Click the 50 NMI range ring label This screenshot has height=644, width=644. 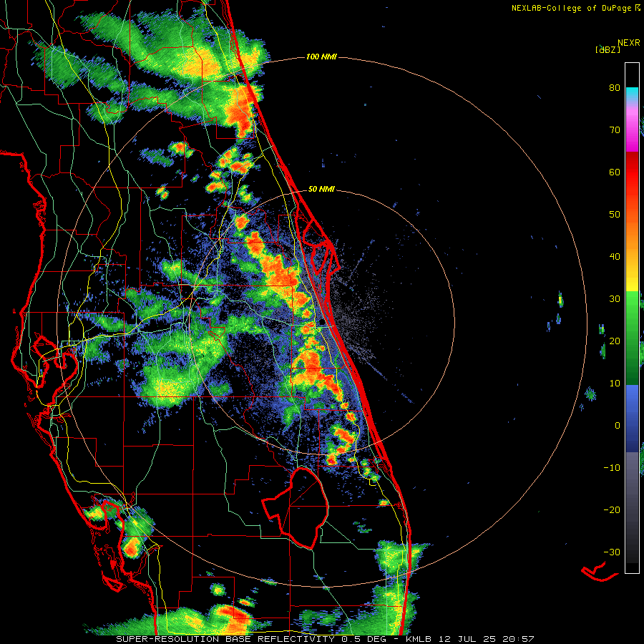(x=321, y=190)
